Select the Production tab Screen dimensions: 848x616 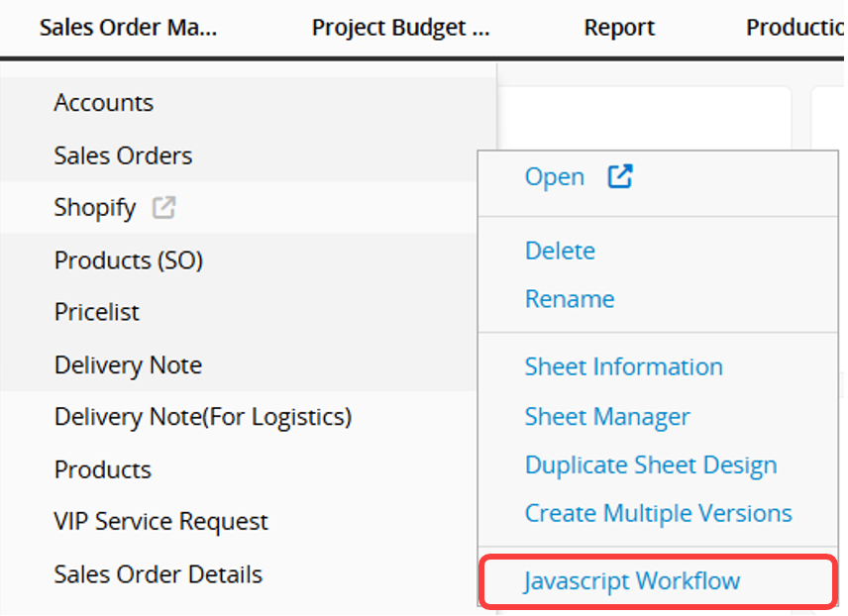click(795, 27)
